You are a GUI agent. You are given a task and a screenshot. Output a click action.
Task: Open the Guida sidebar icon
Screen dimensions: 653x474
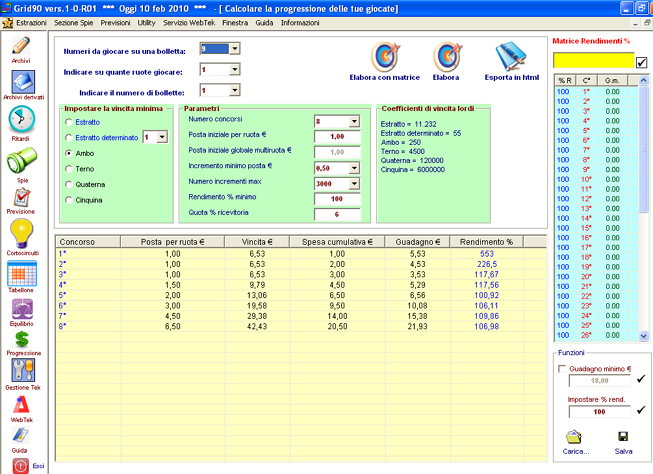tap(20, 436)
